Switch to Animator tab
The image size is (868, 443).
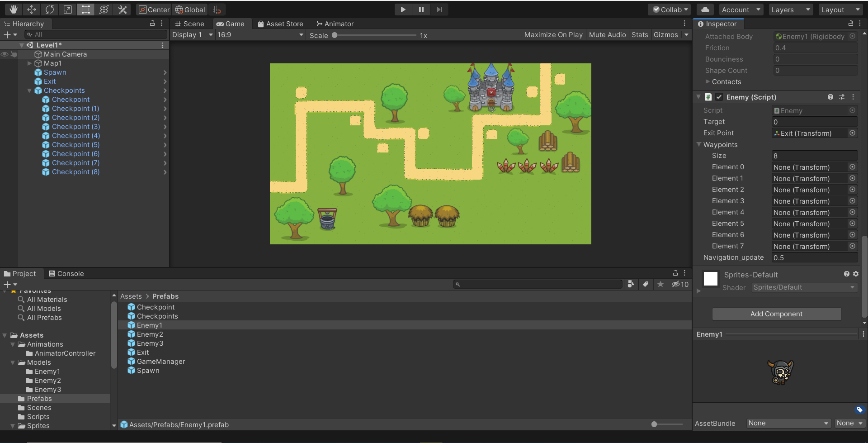[335, 24]
